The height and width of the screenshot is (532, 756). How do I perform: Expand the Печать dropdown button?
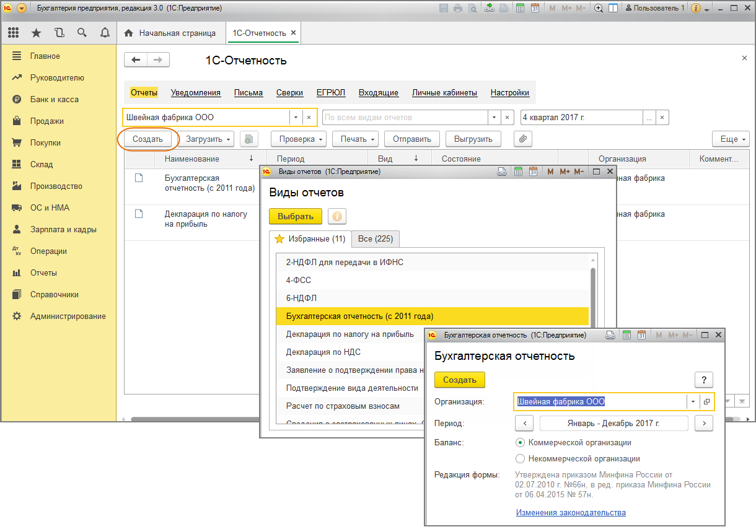(358, 139)
